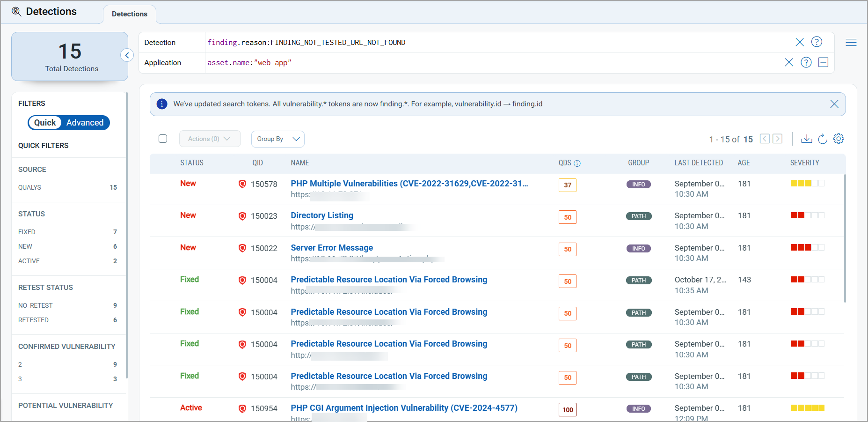The image size is (868, 422).
Task: Open the Directory Listing finding
Action: pos(322,215)
